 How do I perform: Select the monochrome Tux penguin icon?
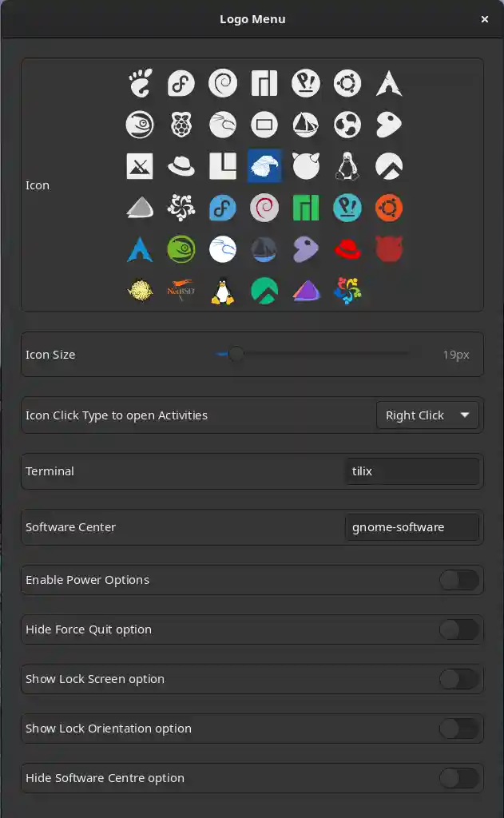pos(347,166)
